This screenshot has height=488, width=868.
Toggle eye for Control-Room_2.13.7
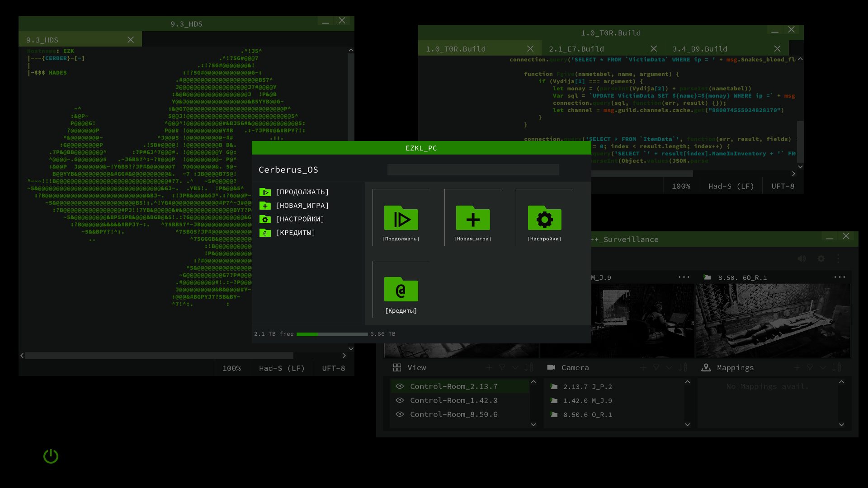tap(400, 386)
